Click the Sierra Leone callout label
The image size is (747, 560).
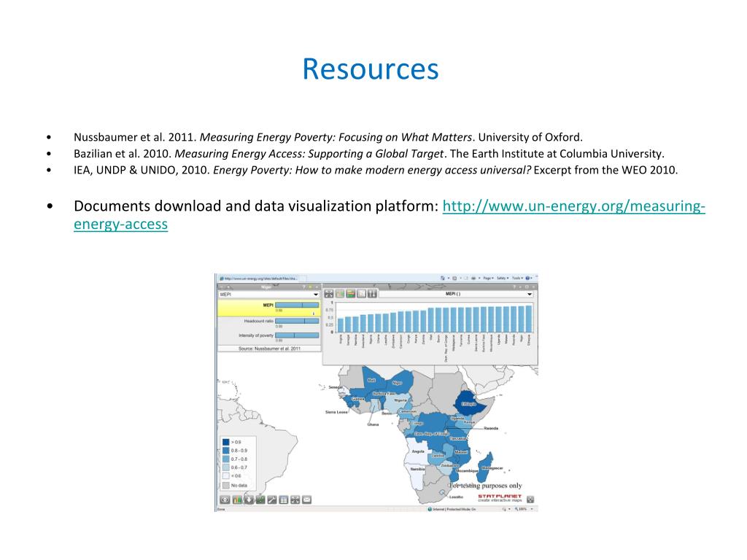[x=336, y=412]
